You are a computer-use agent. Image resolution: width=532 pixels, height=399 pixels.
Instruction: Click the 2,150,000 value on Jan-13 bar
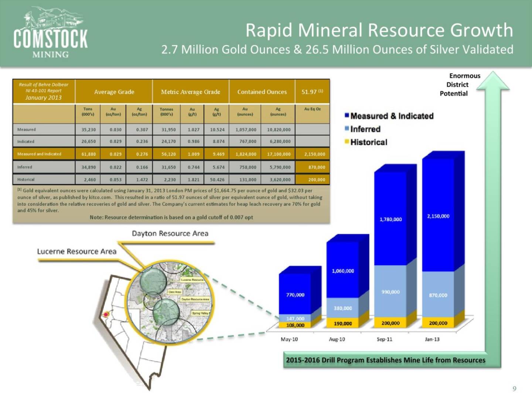[x=438, y=216]
